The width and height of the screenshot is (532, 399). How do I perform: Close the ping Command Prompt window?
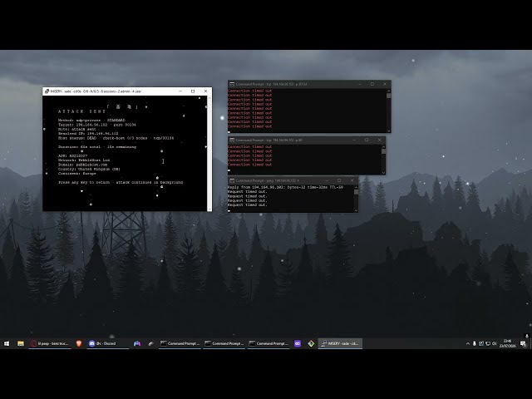point(352,180)
